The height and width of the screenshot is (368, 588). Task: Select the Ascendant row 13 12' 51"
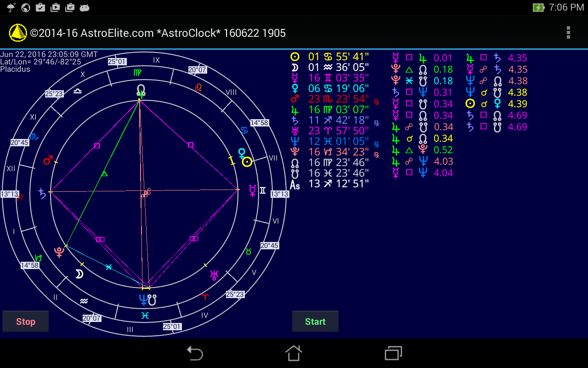point(329,184)
